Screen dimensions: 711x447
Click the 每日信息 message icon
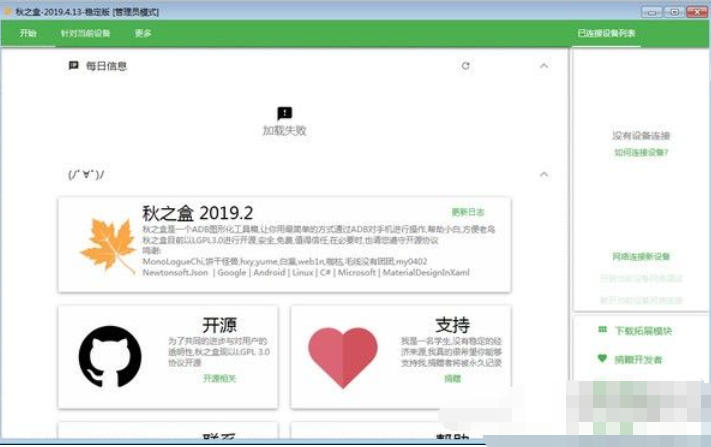[x=73, y=66]
